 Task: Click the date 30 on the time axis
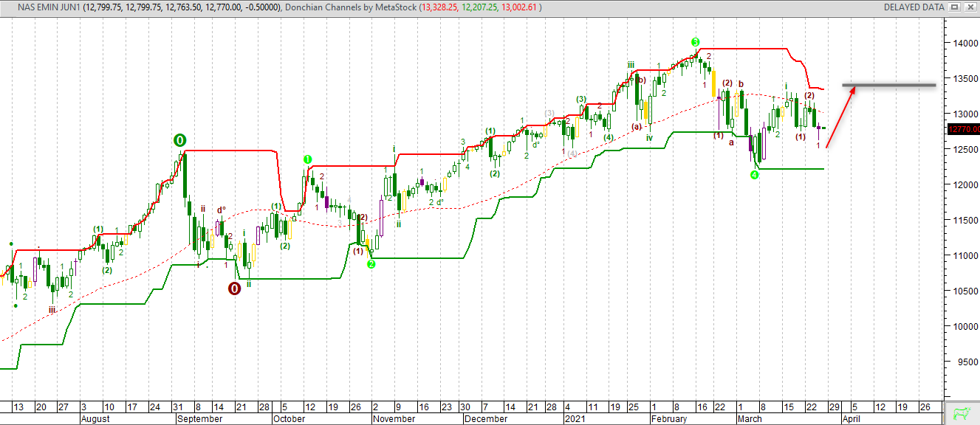pyautogui.click(x=465, y=407)
